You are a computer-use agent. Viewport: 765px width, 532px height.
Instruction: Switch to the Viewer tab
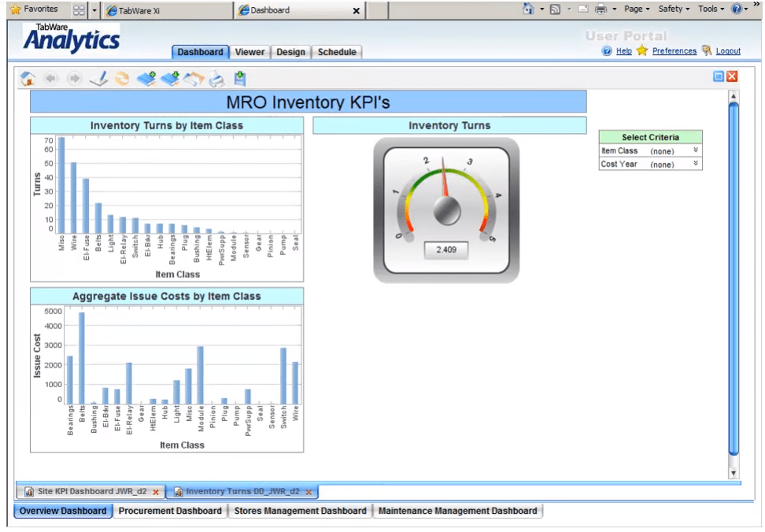249,52
